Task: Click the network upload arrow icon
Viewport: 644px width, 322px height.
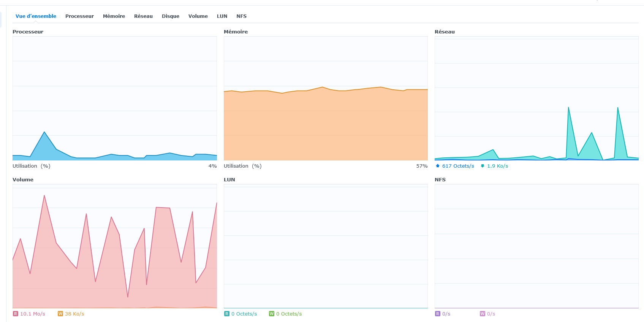Action: point(438,166)
